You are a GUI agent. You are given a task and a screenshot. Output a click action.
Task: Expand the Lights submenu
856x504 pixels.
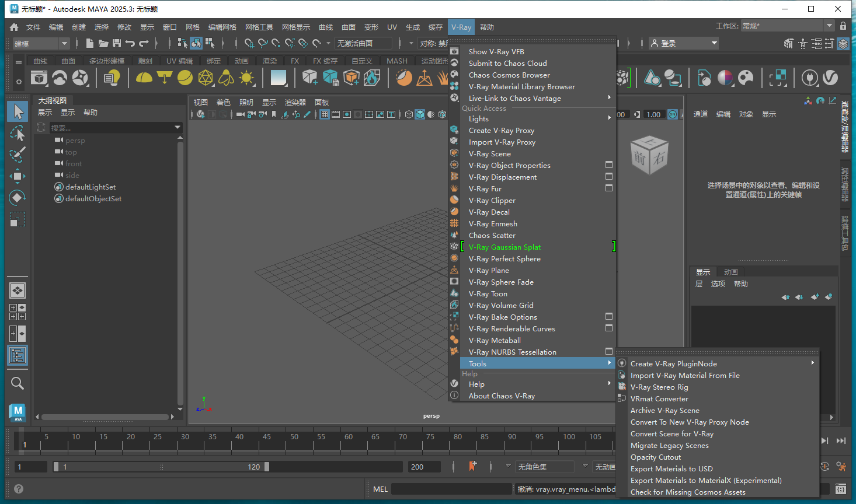pos(538,118)
